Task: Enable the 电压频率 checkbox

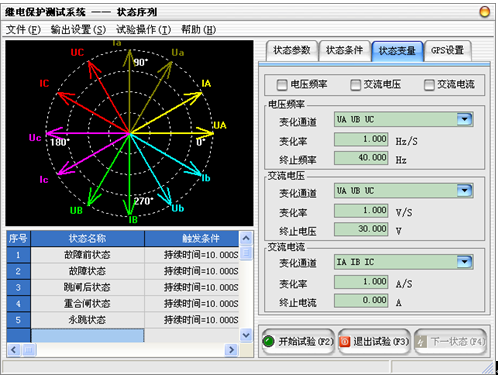Action: click(x=282, y=85)
